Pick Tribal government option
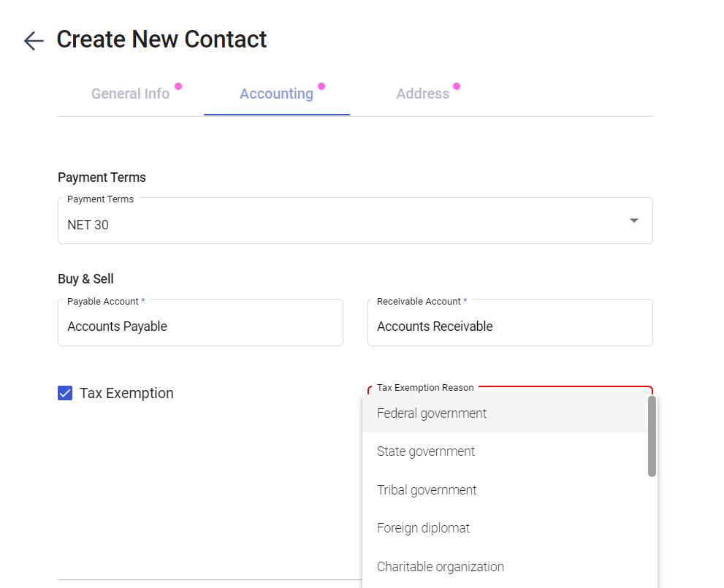Screen dimensions: 724x588 427,490
